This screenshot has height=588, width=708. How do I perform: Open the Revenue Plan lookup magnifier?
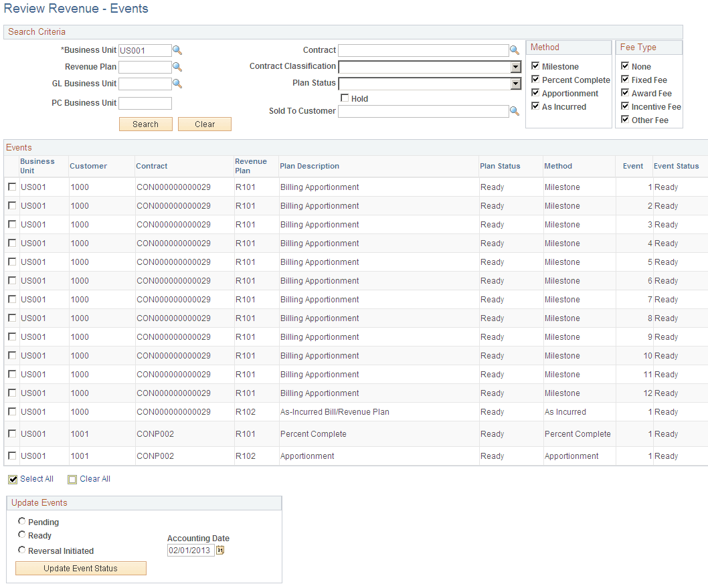click(x=177, y=66)
